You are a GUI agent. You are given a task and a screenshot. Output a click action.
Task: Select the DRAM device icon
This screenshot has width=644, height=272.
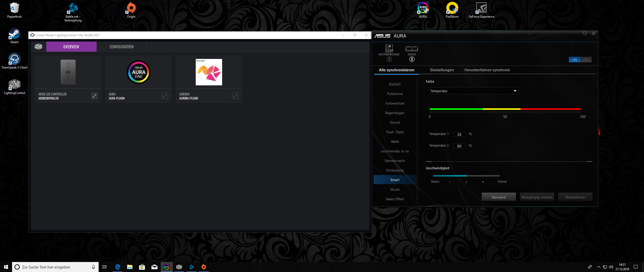pos(412,48)
